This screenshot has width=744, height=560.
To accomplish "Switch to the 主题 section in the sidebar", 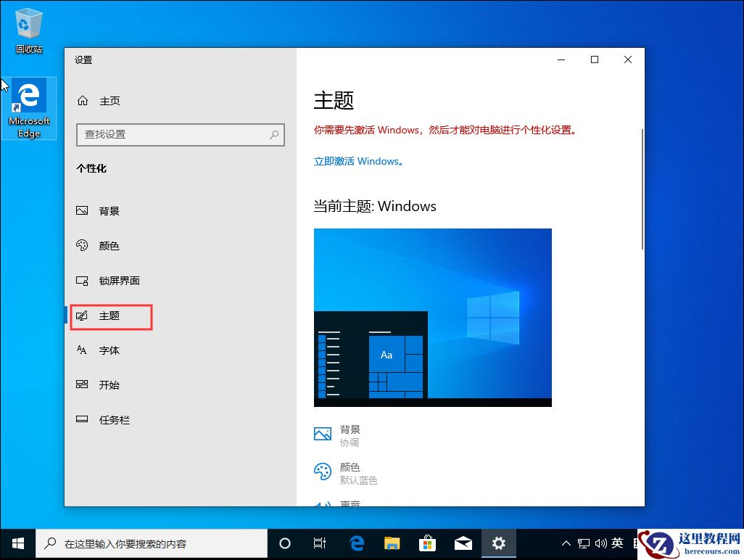I will pyautogui.click(x=109, y=316).
